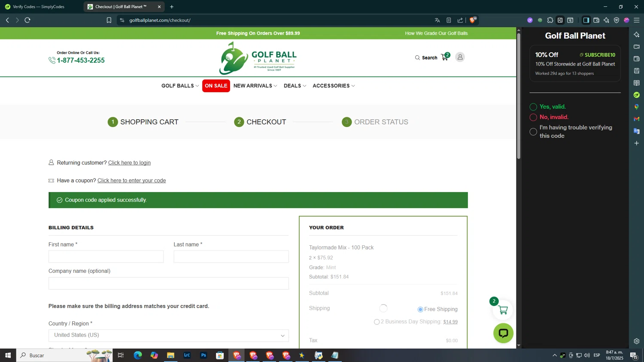Close the Checkout tab
Screen dimensions: 644x362
pos(159,7)
